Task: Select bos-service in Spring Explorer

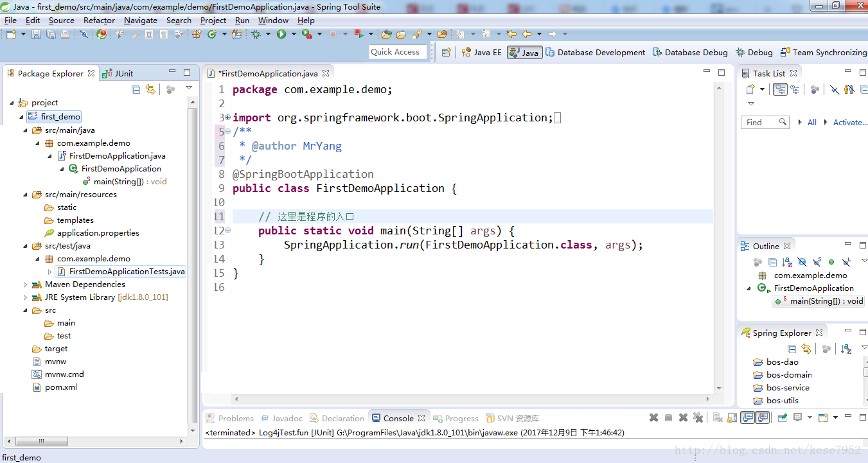Action: [788, 388]
